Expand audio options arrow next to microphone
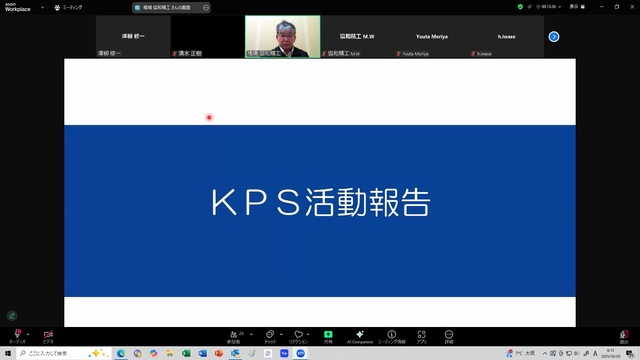Viewport: 640px width, 360px height. [28, 334]
